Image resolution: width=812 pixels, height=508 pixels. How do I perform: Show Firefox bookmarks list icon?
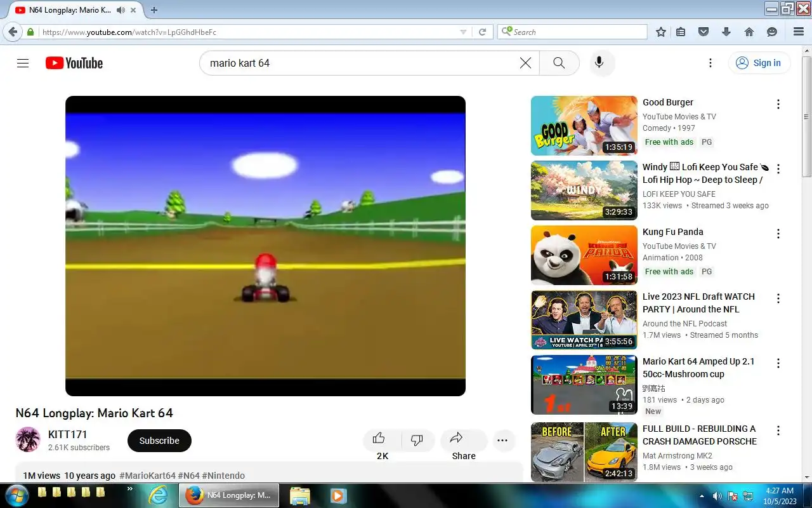click(x=681, y=32)
